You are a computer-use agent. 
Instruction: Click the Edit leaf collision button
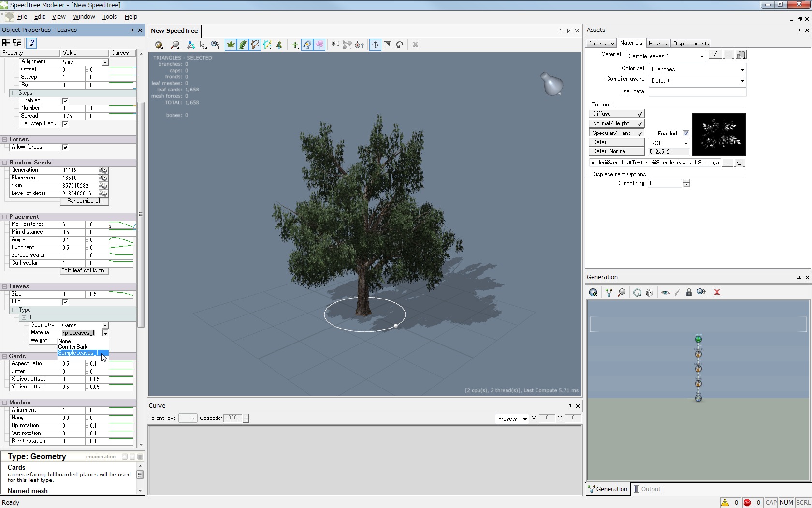click(84, 271)
